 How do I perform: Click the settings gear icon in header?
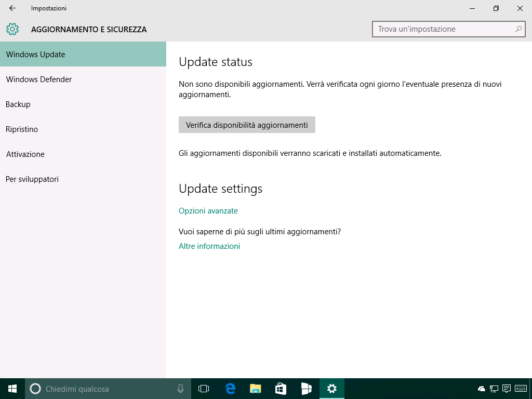[x=12, y=29]
